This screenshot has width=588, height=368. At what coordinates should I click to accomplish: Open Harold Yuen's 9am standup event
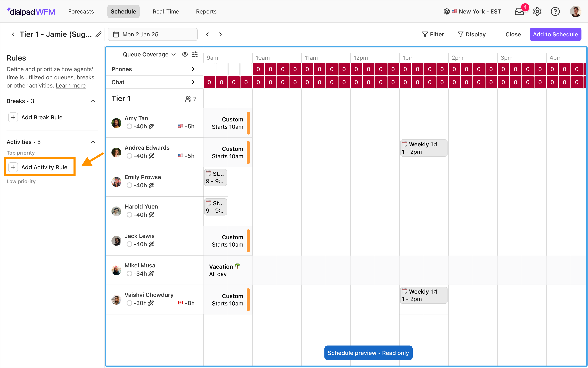(216, 207)
